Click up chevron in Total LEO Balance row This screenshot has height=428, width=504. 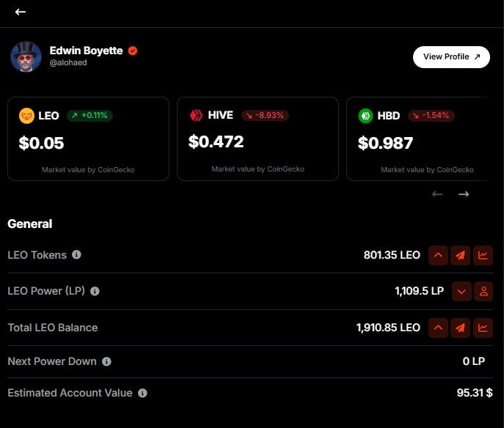tap(438, 328)
